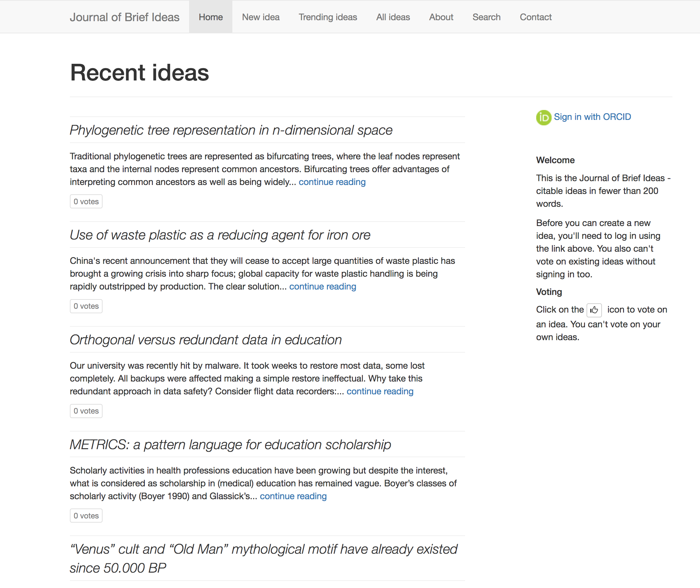The height and width of the screenshot is (588, 700).
Task: Click the green ORCID iD icon
Action: [543, 117]
